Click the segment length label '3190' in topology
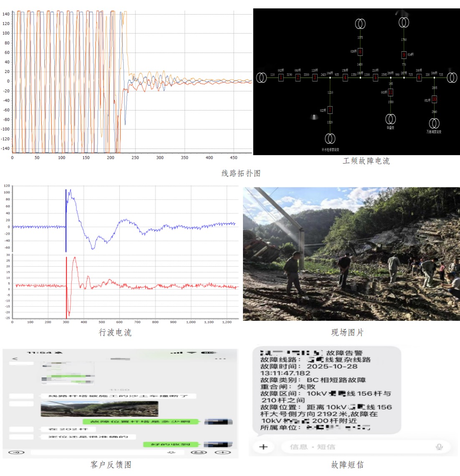The height and width of the screenshot is (476, 460). (x=290, y=74)
